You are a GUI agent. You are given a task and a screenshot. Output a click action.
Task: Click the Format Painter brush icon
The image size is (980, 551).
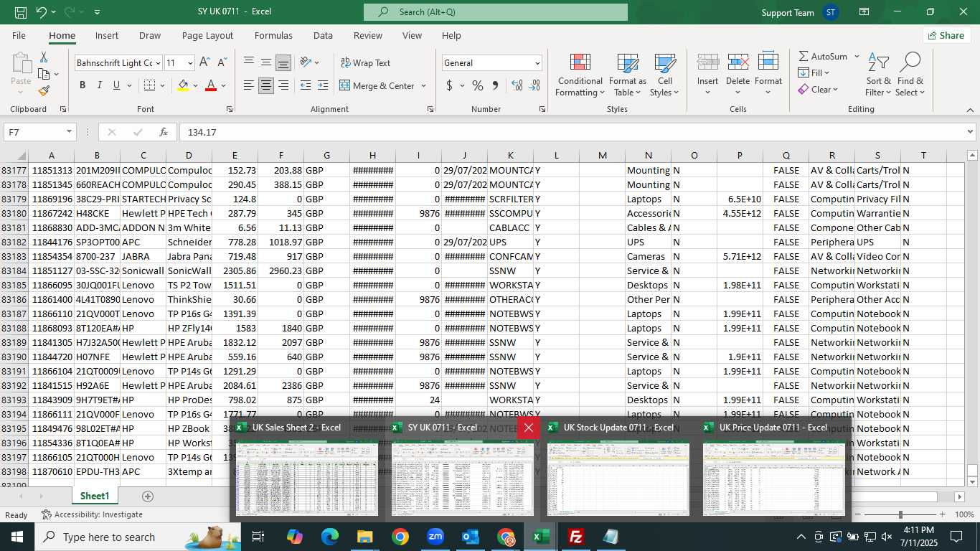[44, 91]
